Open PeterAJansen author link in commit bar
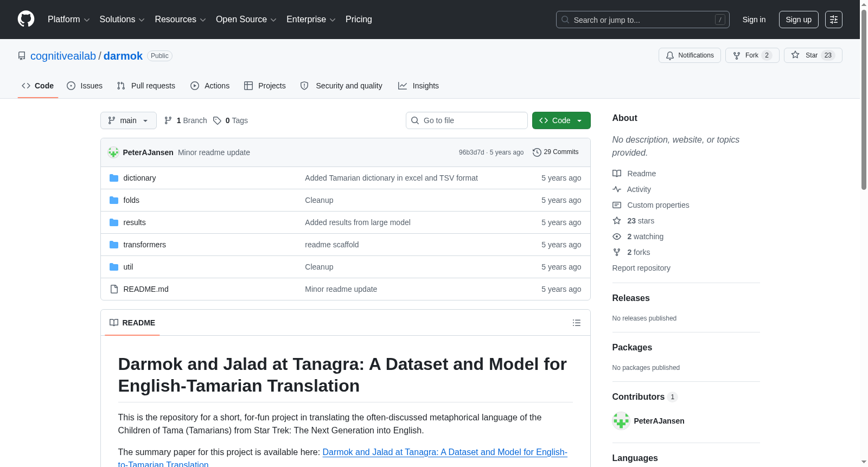This screenshot has width=868, height=467. (148, 152)
